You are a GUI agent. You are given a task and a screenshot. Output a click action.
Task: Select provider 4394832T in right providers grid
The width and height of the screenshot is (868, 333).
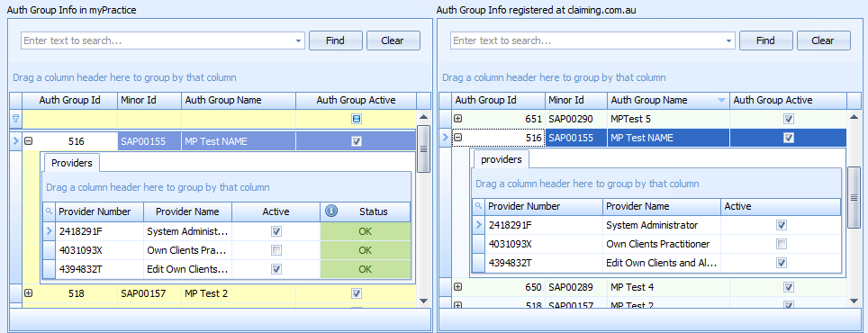(x=544, y=263)
